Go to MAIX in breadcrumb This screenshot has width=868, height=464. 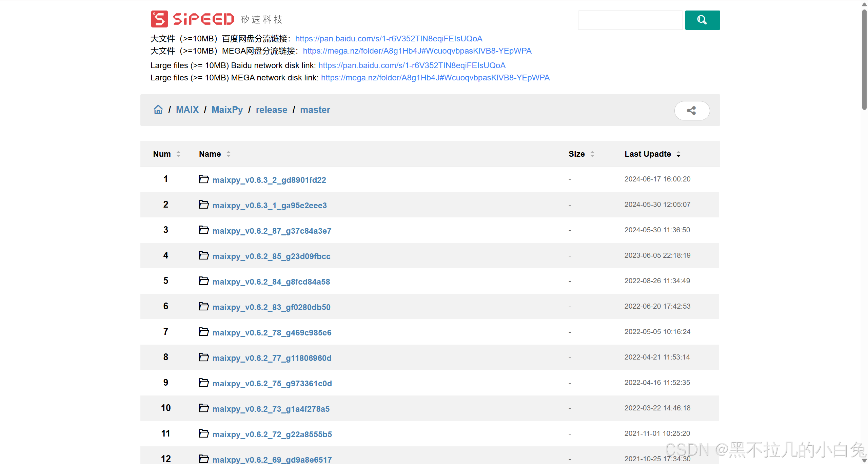pyautogui.click(x=187, y=110)
